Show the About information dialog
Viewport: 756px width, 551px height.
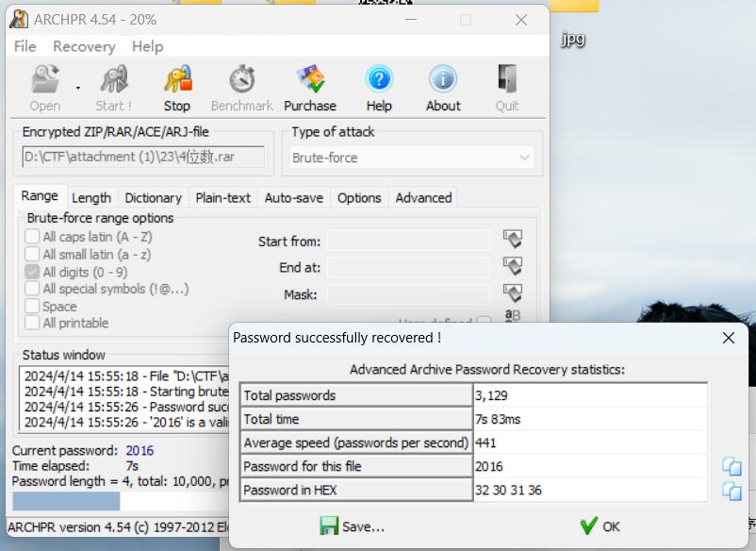click(x=443, y=88)
